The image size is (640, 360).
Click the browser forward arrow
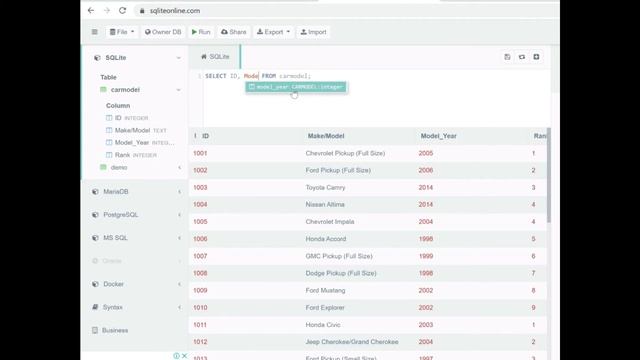(107, 11)
